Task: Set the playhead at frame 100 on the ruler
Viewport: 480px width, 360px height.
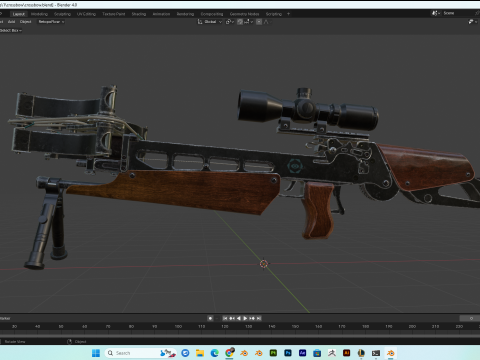Action: [x=178, y=326]
